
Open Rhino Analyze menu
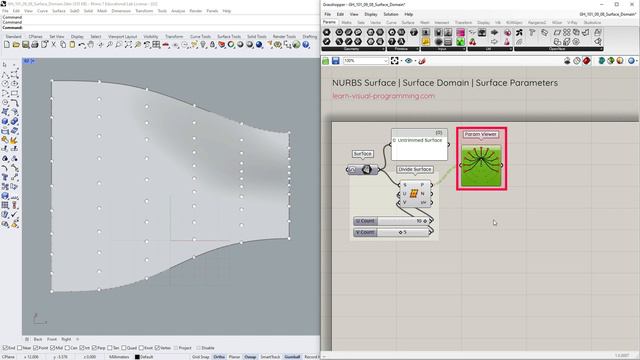(178, 11)
